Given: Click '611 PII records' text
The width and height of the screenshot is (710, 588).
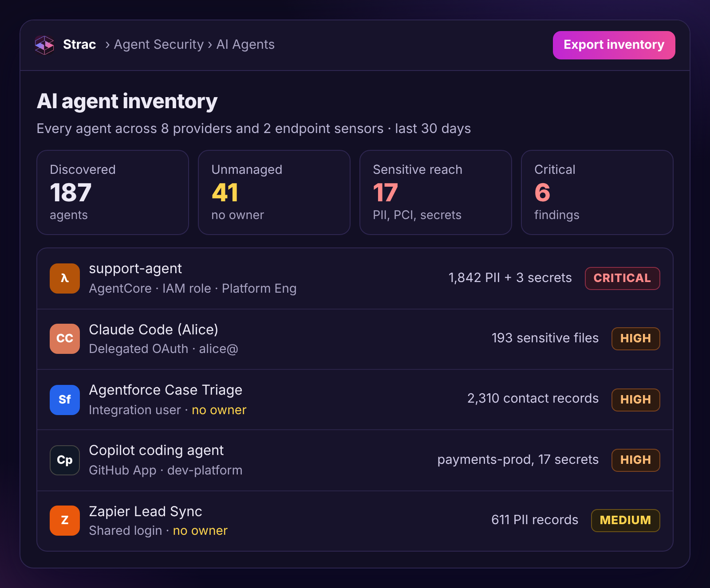Looking at the screenshot, I should point(535,520).
